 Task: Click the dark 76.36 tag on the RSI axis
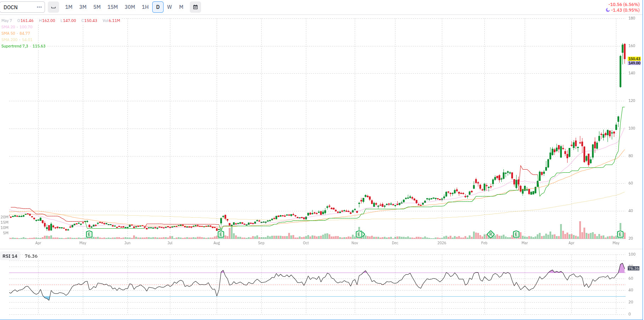[x=634, y=268]
